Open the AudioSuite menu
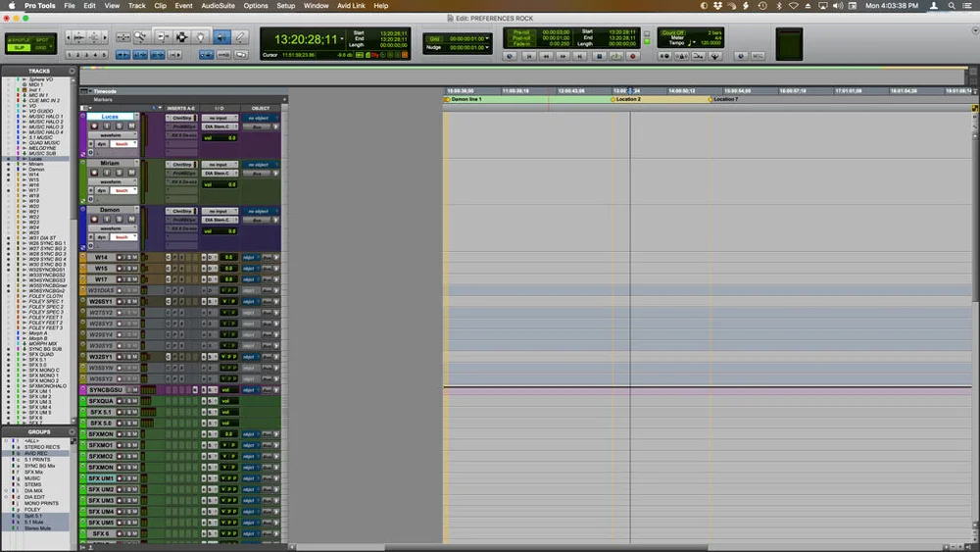The image size is (980, 552). (218, 6)
